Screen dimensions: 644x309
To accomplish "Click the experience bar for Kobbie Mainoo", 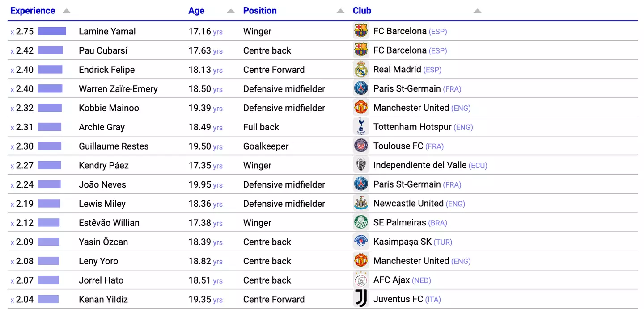I will (50, 108).
